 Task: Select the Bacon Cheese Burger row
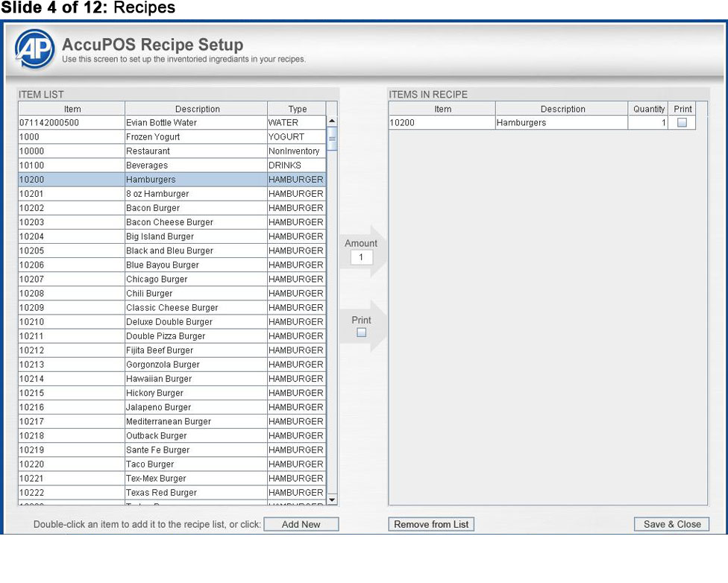pos(172,222)
